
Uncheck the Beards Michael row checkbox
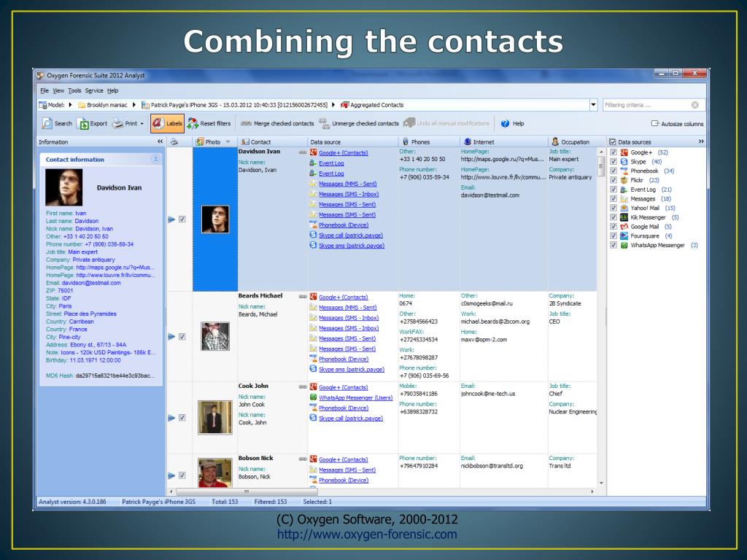[182, 337]
